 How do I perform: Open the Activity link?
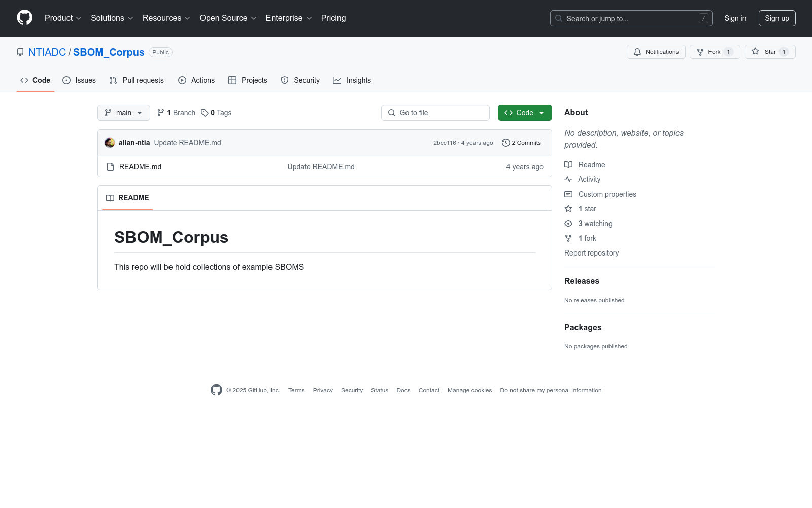point(583,179)
